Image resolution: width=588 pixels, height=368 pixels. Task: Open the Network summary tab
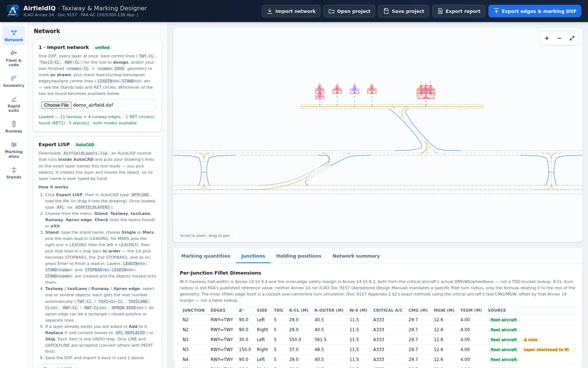pos(356,256)
